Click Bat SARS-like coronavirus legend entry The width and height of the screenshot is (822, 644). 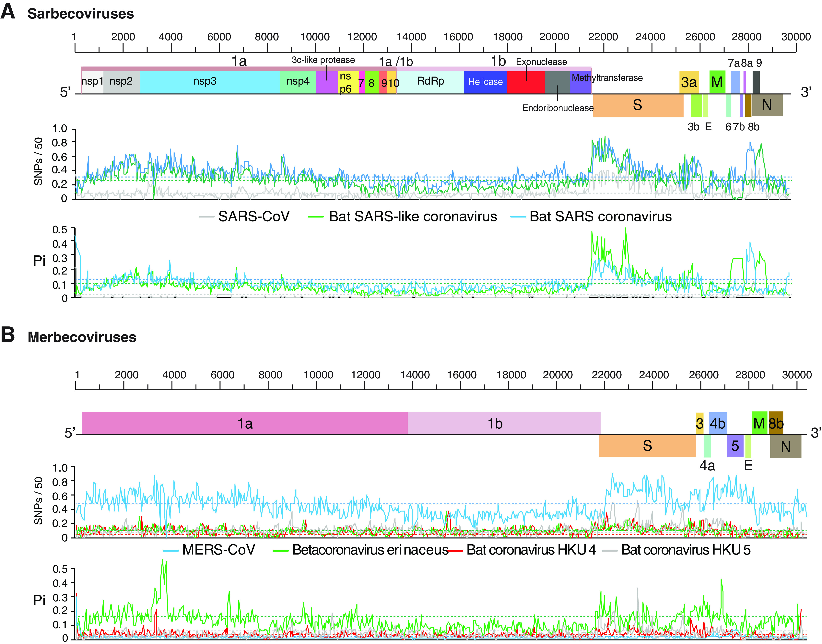403,217
